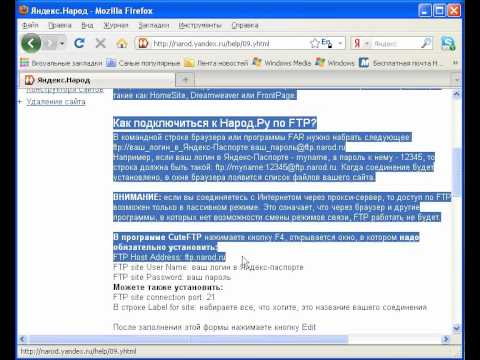Click the site favicon in address bar
The width and height of the screenshot is (480, 360).
pyautogui.click(x=143, y=43)
